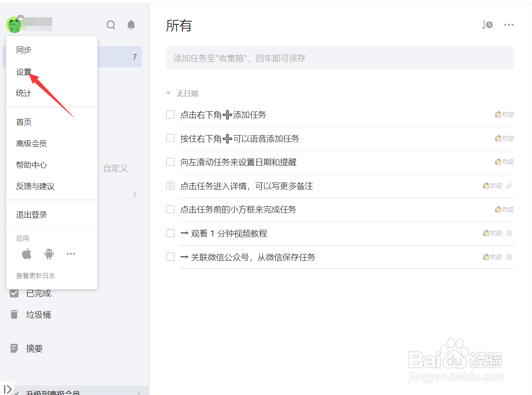Click the 所有 list title
Screen dimensions: 532x395
click(179, 25)
